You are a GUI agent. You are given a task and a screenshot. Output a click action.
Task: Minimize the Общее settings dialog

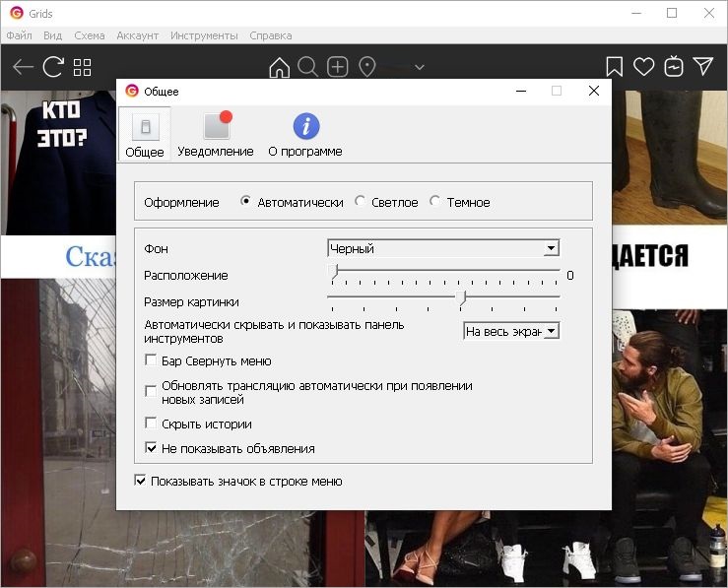click(521, 91)
